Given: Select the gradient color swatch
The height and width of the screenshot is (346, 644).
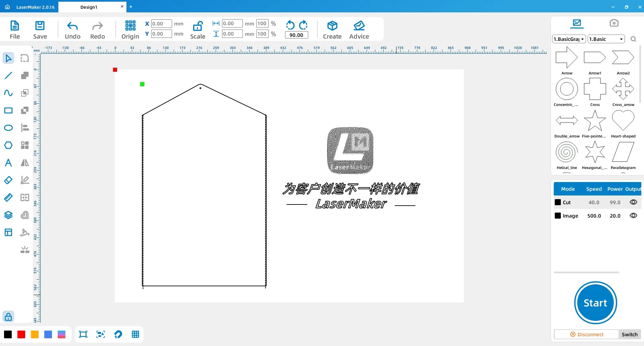Looking at the screenshot, I should click(62, 334).
